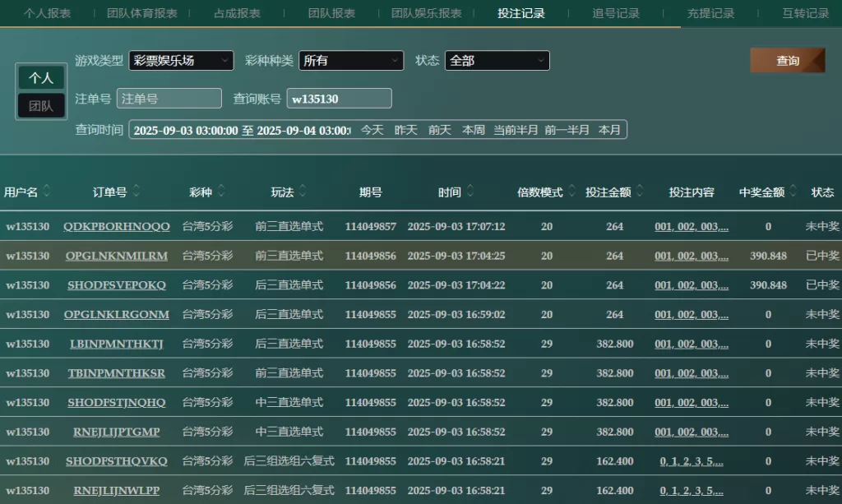Open the 互转记录 tab
Viewport: 842px width, 504px height.
click(806, 13)
